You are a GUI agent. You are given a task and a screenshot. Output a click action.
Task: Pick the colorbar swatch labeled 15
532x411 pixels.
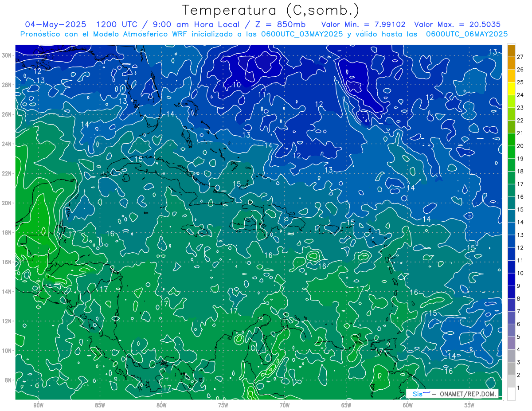[x=511, y=204]
